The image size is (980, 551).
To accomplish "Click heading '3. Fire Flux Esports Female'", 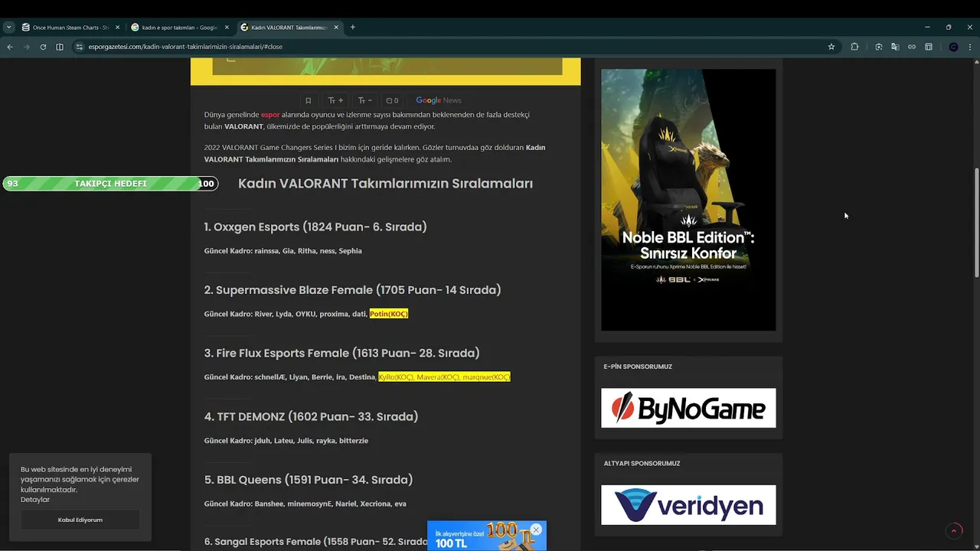I will coord(341,353).
